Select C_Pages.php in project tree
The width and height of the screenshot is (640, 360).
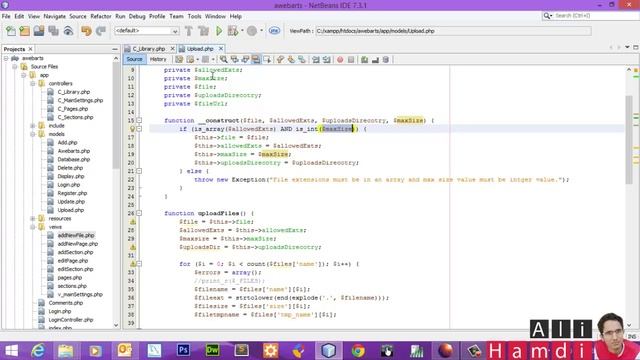pos(73,109)
